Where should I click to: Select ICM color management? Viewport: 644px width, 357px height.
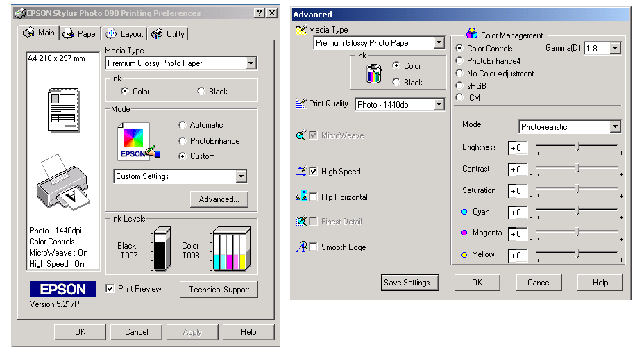tap(459, 97)
